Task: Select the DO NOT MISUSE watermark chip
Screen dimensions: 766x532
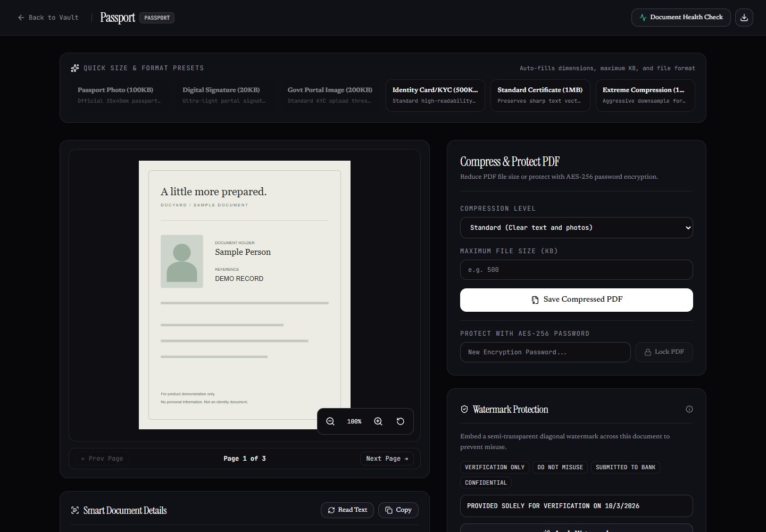Action: (560, 468)
